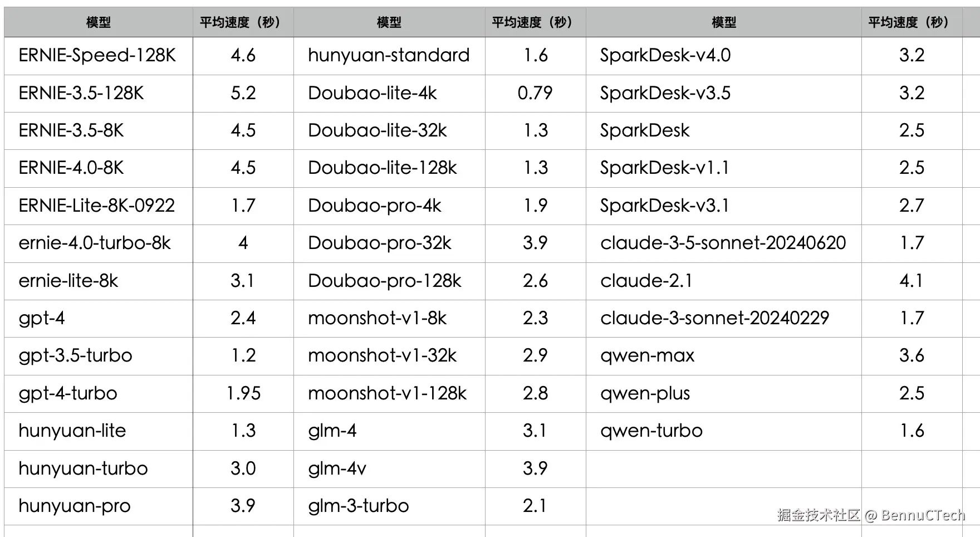Screen dimensions: 980x537
Task: Click the qwen-turbo cell
Action: (651, 431)
